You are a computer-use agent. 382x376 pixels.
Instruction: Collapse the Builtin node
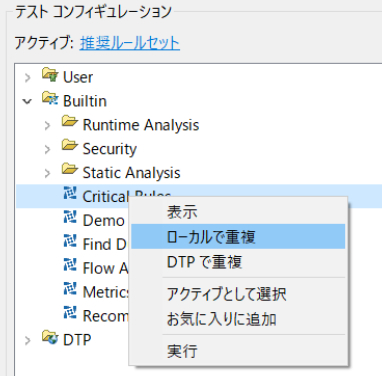[x=27, y=101]
